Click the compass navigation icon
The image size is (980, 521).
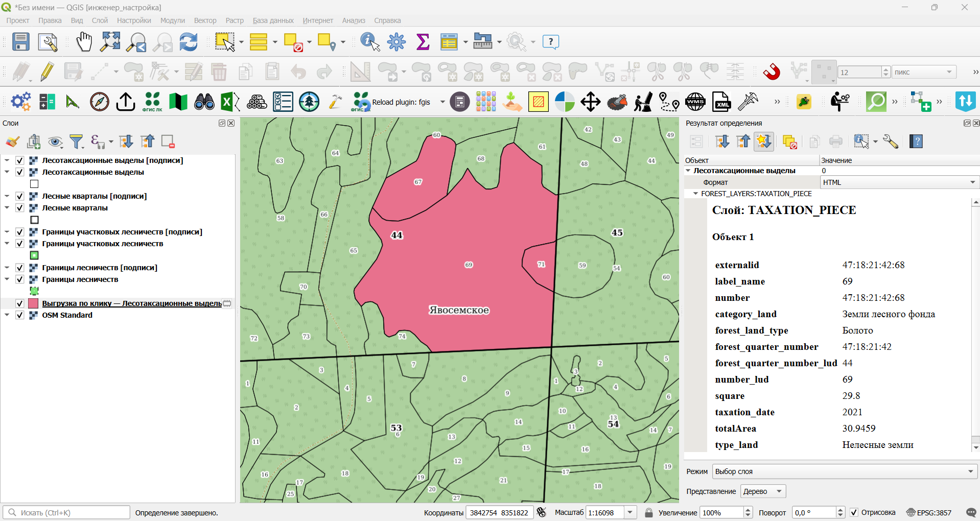[99, 102]
